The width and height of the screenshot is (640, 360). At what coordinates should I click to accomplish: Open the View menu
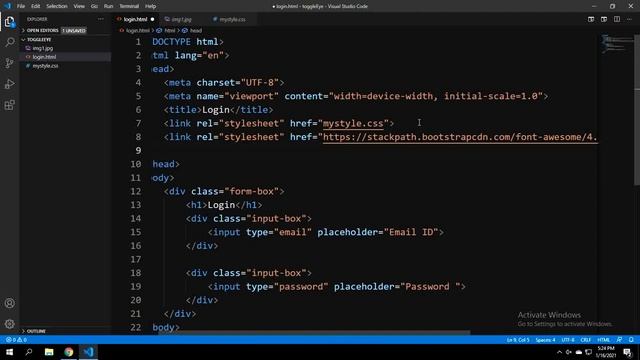[79, 6]
